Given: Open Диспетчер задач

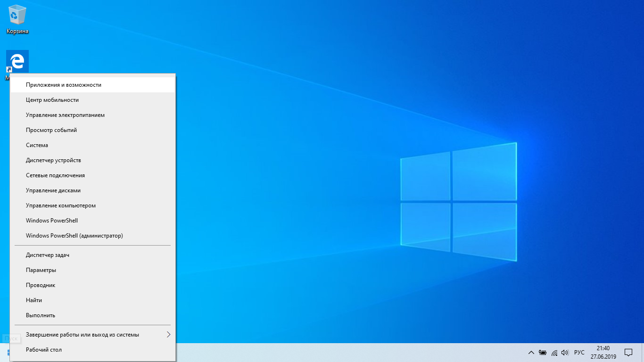Looking at the screenshot, I should tap(93, 255).
